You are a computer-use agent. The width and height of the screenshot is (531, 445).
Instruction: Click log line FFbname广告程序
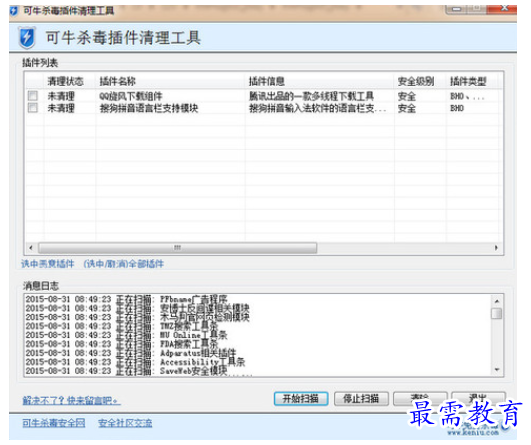coord(127,299)
